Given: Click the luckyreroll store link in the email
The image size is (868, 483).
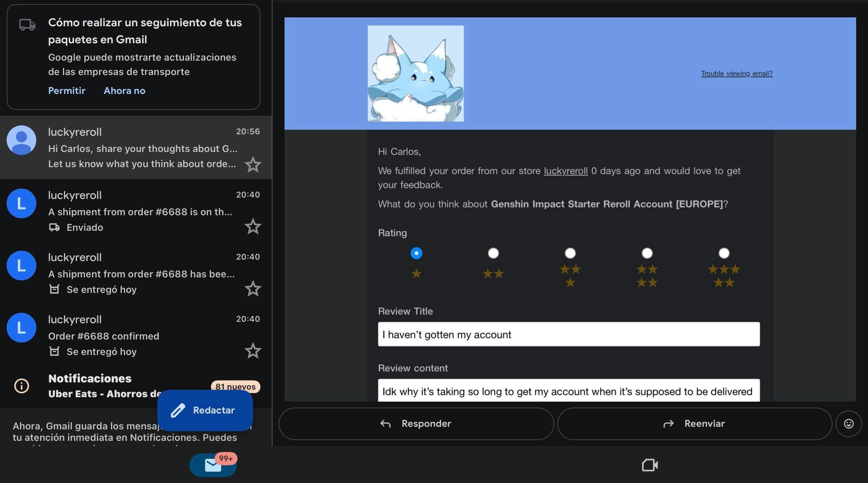Looking at the screenshot, I should pos(565,171).
